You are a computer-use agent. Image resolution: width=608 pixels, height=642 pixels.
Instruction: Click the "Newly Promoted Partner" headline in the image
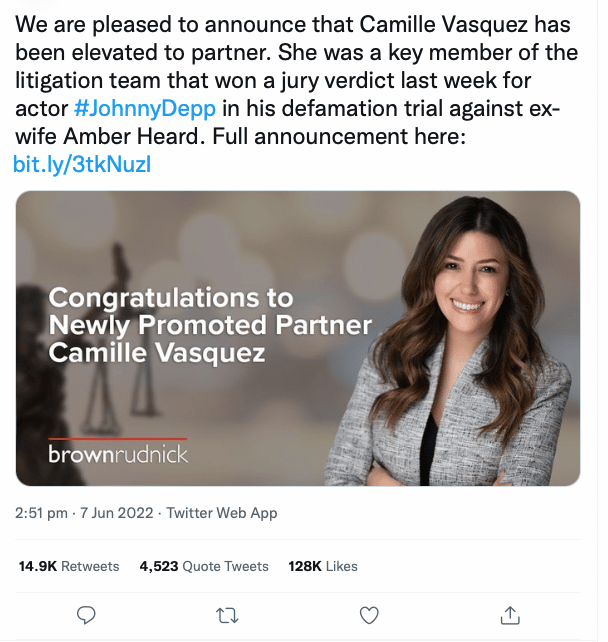pos(210,325)
